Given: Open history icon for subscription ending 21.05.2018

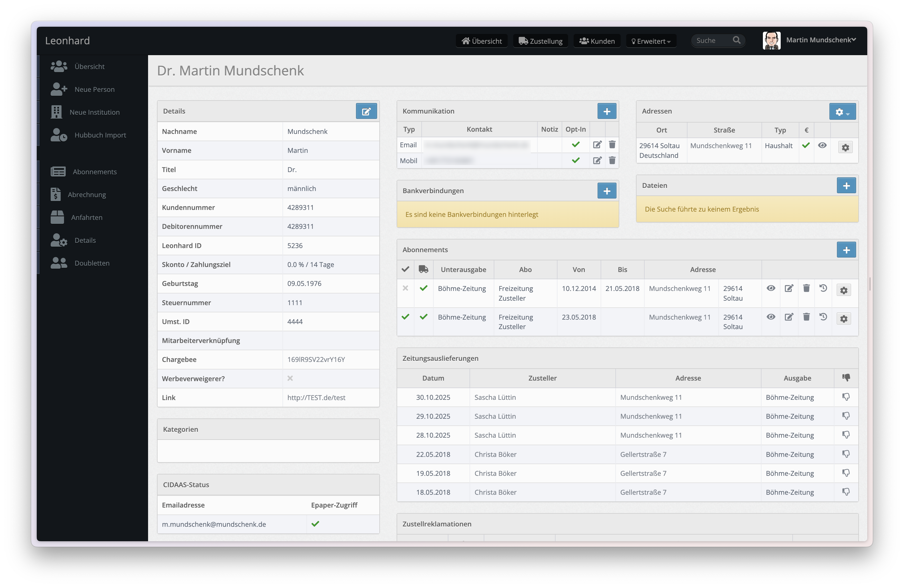Looking at the screenshot, I should pos(823,288).
